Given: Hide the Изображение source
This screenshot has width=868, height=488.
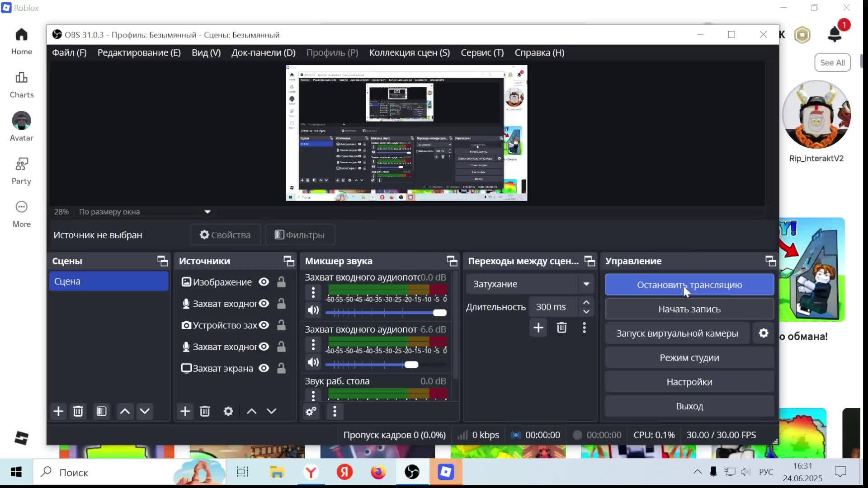Looking at the screenshot, I should pos(264,282).
